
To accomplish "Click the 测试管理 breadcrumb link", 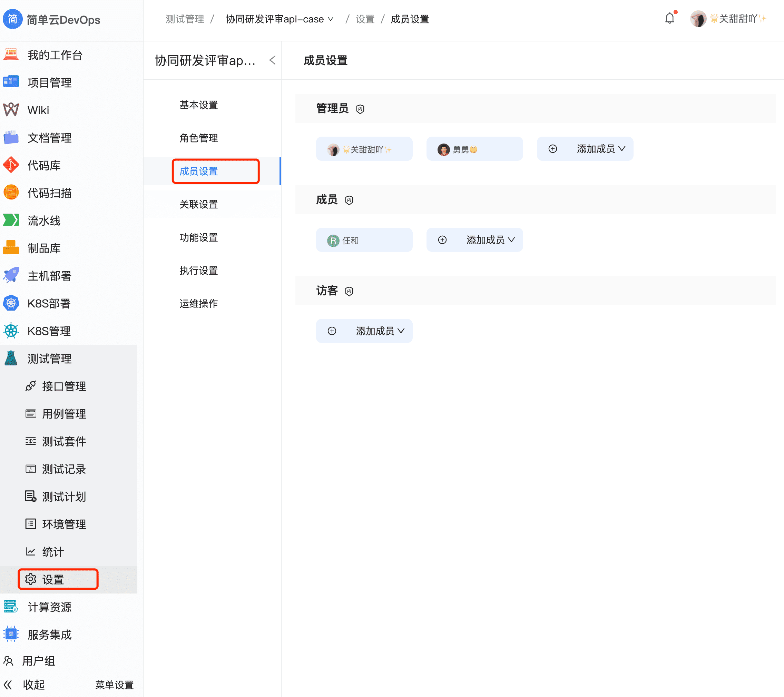I will click(185, 19).
